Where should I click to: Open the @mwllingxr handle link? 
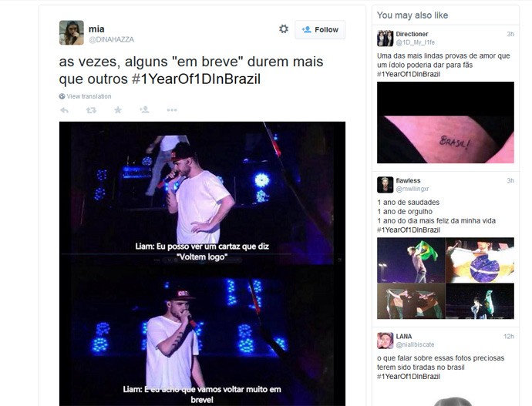click(x=412, y=189)
